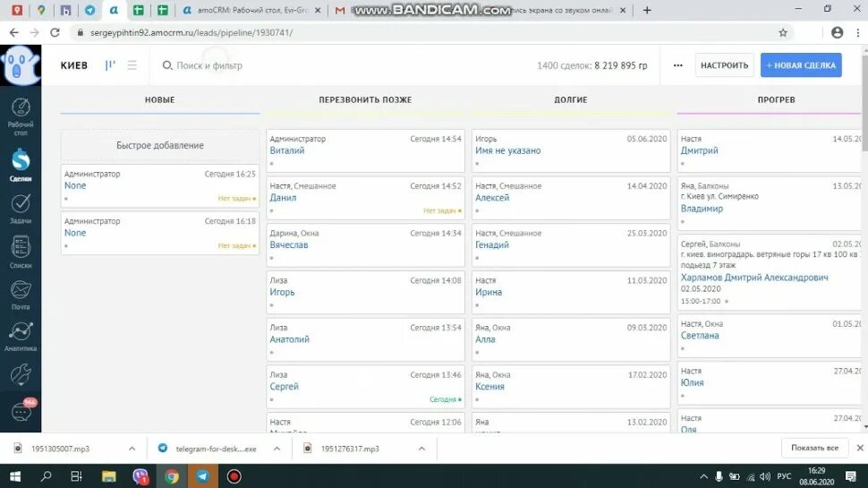Click КИЕВ pipeline title
The image size is (868, 488).
tap(73, 65)
